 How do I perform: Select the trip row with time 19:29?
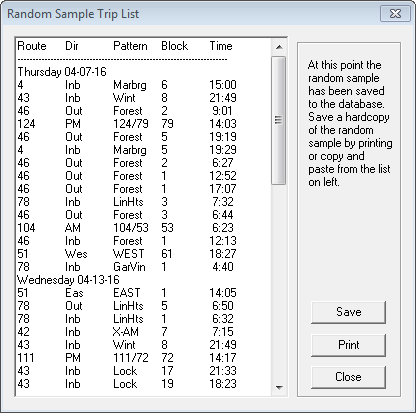pos(127,150)
